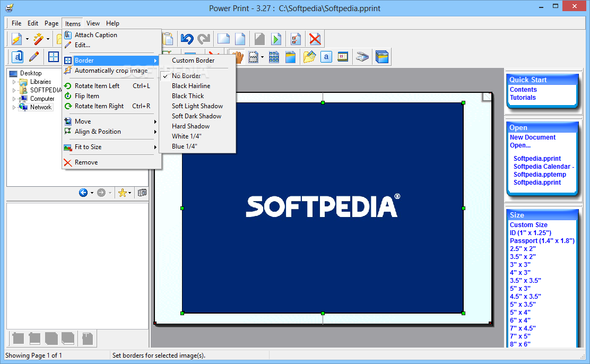Open Contents link in Quick Start

[x=523, y=90]
